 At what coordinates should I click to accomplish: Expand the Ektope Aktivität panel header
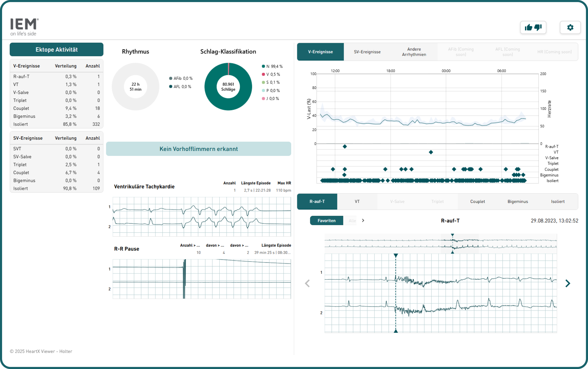[x=56, y=50]
